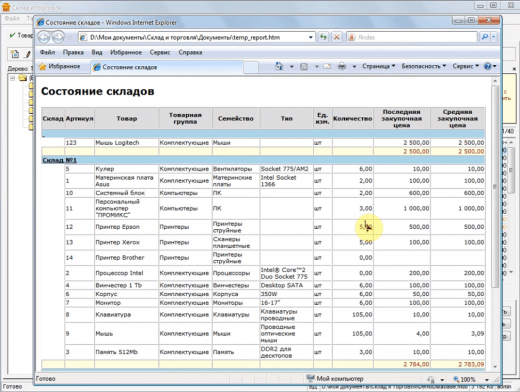Click the zoom magnifier 100% icon
The height and width of the screenshot is (392, 520).
click(456, 379)
